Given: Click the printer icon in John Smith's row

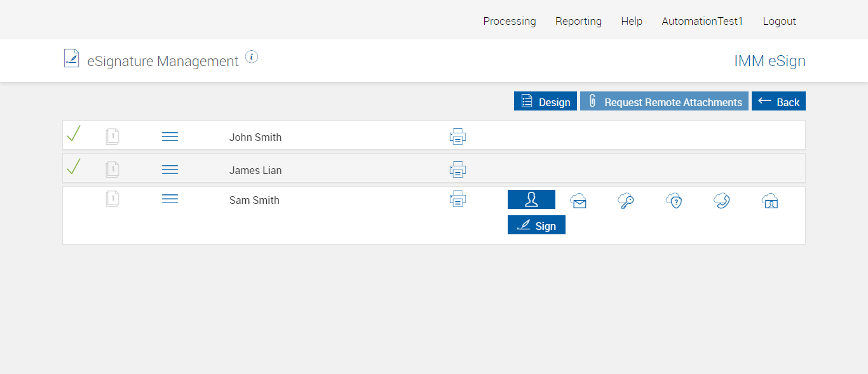Looking at the screenshot, I should point(458,137).
